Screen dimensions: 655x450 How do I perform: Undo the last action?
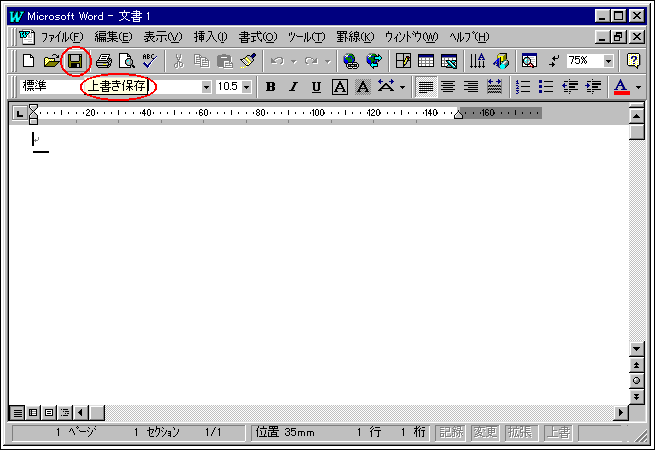[x=277, y=61]
